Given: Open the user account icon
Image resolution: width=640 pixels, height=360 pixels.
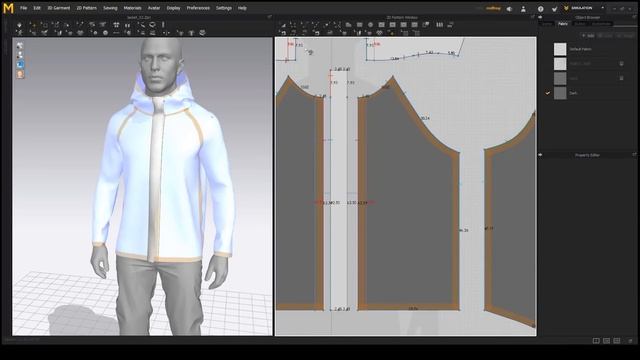Looking at the screenshot, I should coord(523,9).
